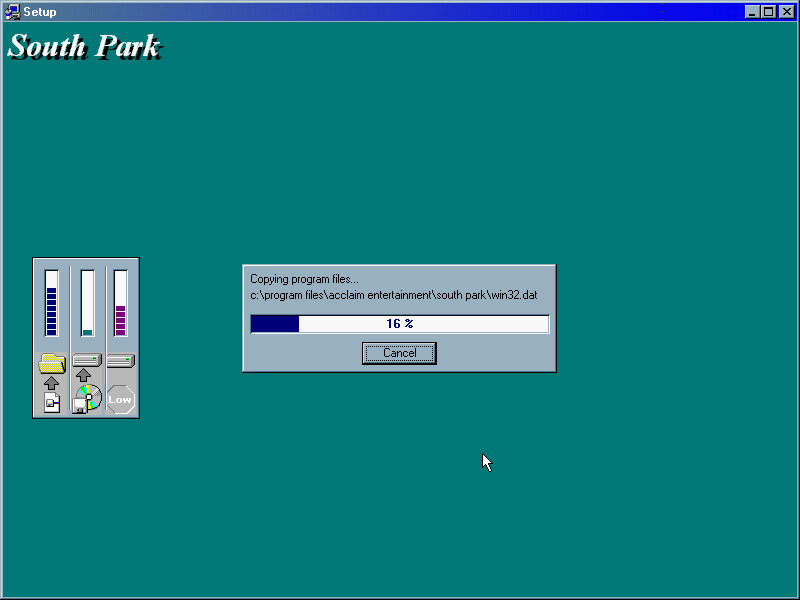The image size is (800, 600).
Task: Click the win32.dat file path text
Action: coord(393,295)
